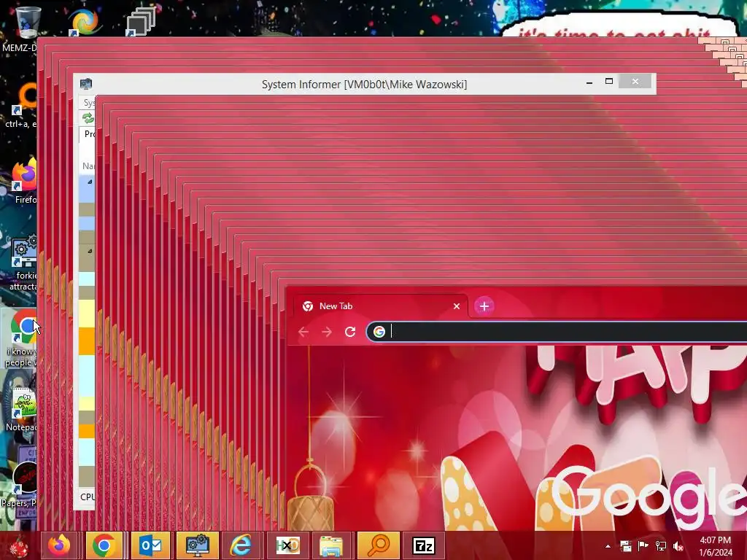Go back in Chrome

(303, 332)
